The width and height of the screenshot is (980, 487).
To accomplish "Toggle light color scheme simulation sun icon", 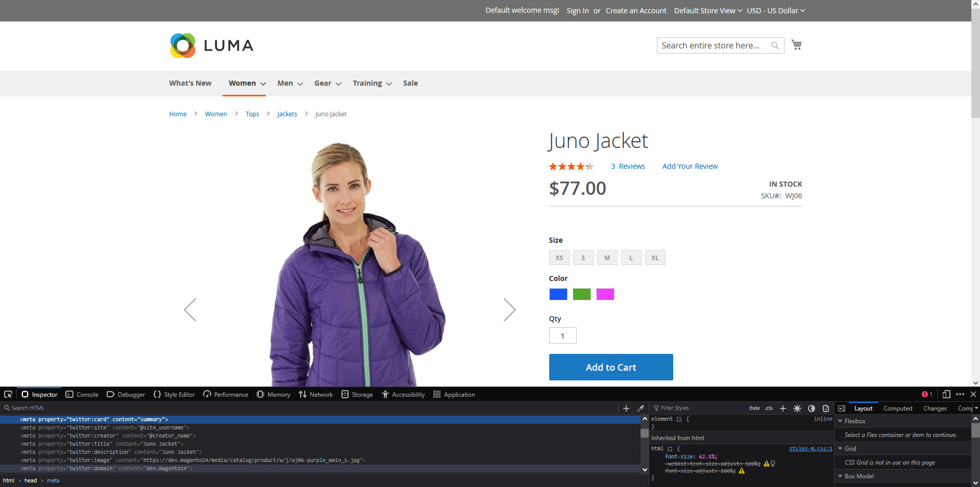I will (x=797, y=408).
